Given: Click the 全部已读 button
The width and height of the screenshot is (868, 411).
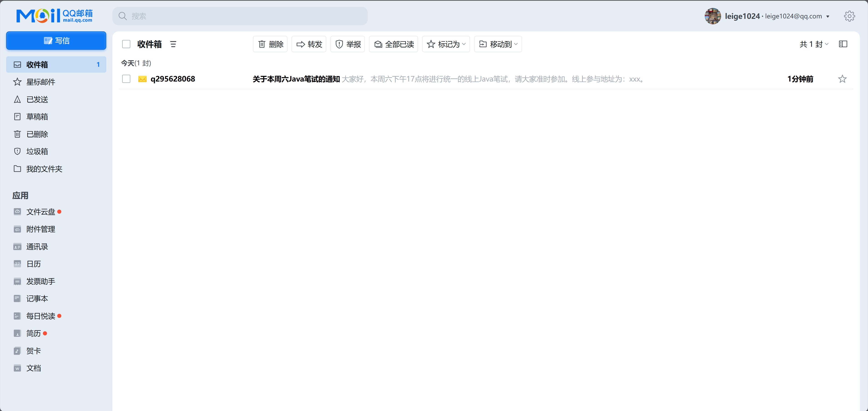Looking at the screenshot, I should pos(393,44).
